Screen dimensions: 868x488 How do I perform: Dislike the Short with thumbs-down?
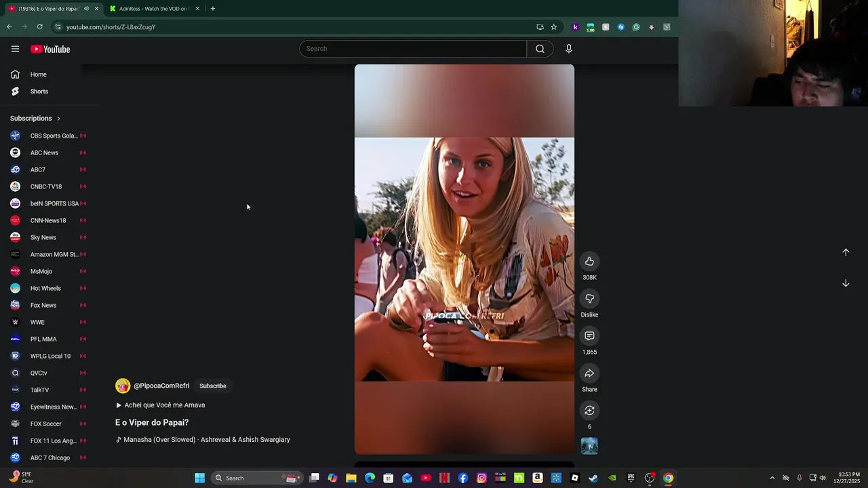pyautogui.click(x=589, y=299)
